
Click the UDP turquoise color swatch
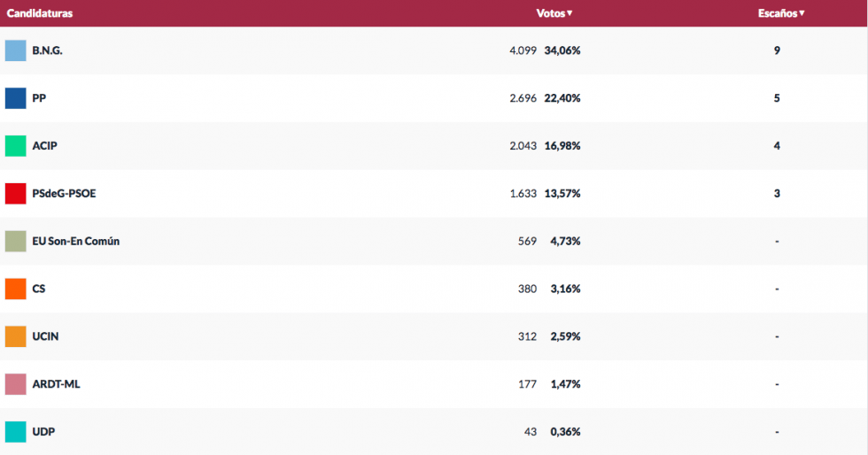(x=15, y=432)
